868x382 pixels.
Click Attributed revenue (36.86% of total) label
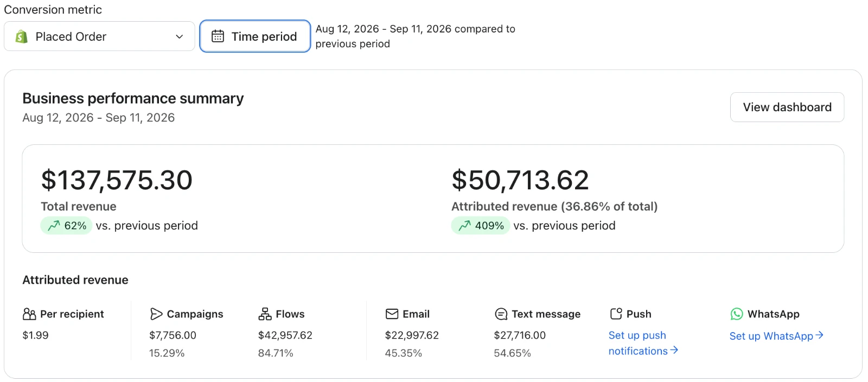pos(554,206)
